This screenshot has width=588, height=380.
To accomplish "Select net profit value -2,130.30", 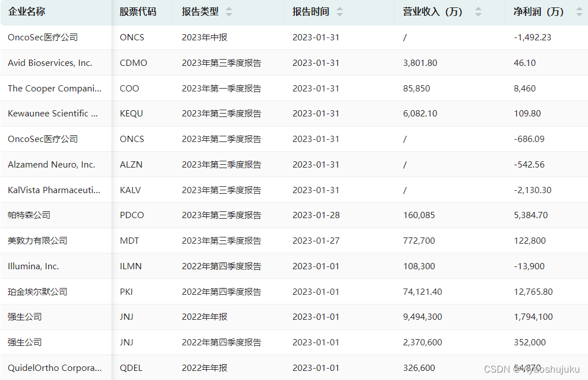I will (x=532, y=190).
